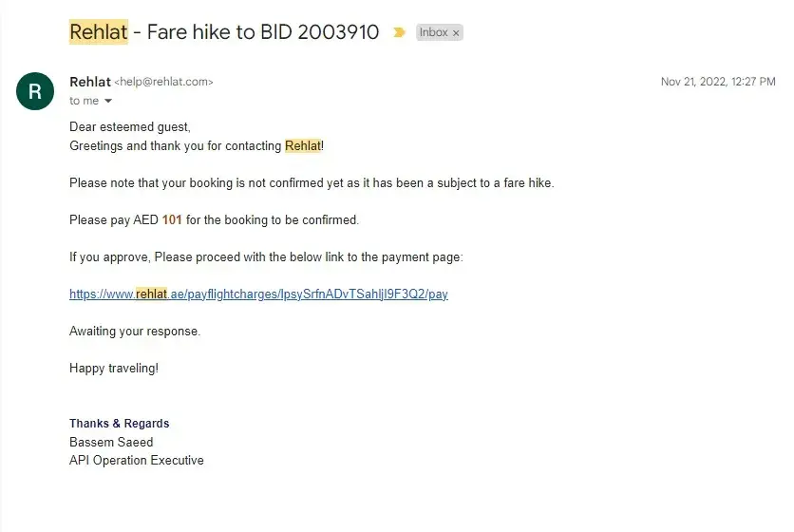794x532 pixels.
Task: Click the "Awaiting your response." line
Action: (x=135, y=332)
